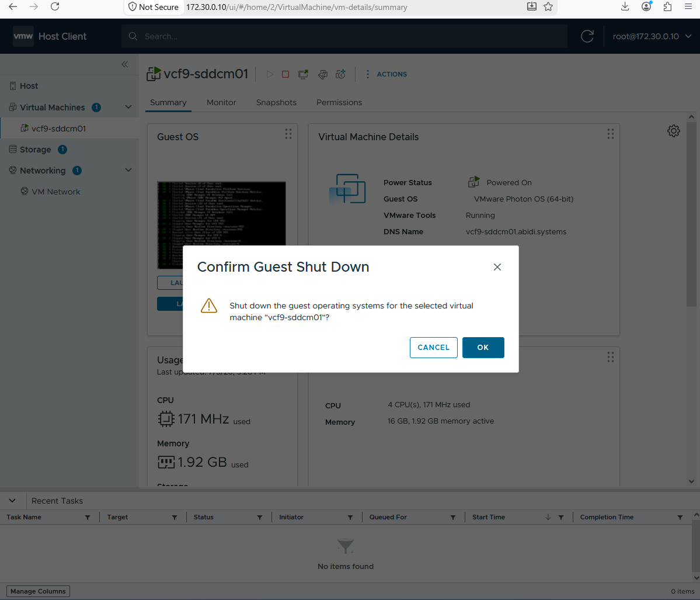The height and width of the screenshot is (600, 700).
Task: Select vcf9-sddcm01 in the navigator
Action: coord(58,129)
